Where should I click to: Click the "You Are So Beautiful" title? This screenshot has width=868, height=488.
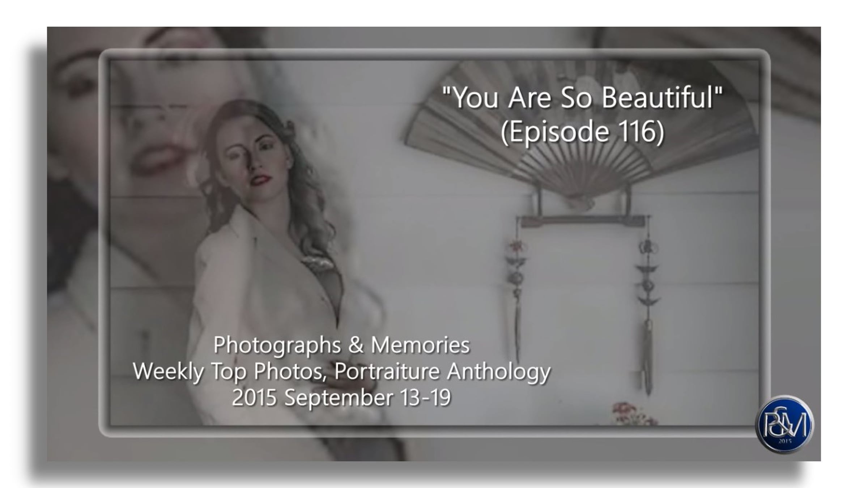[x=582, y=98]
